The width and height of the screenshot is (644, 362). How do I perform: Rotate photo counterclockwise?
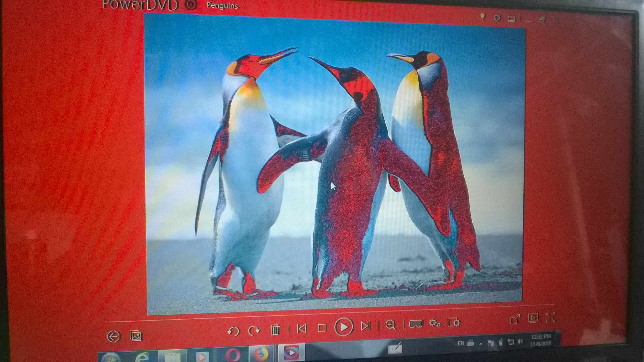234,331
